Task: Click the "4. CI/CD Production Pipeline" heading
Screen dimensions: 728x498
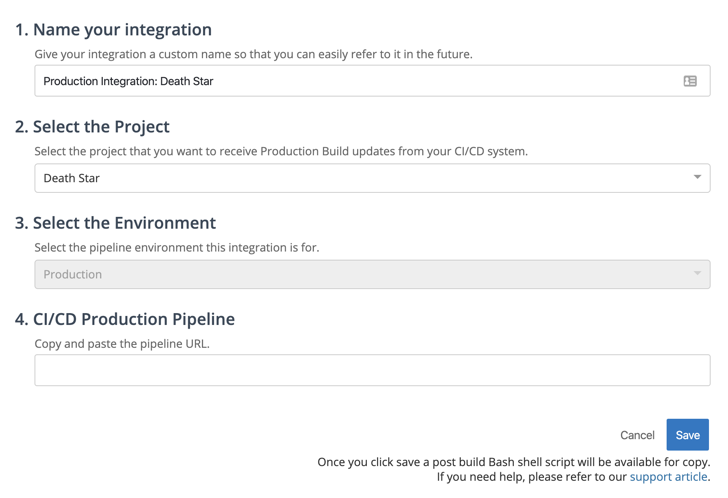Action: click(125, 319)
